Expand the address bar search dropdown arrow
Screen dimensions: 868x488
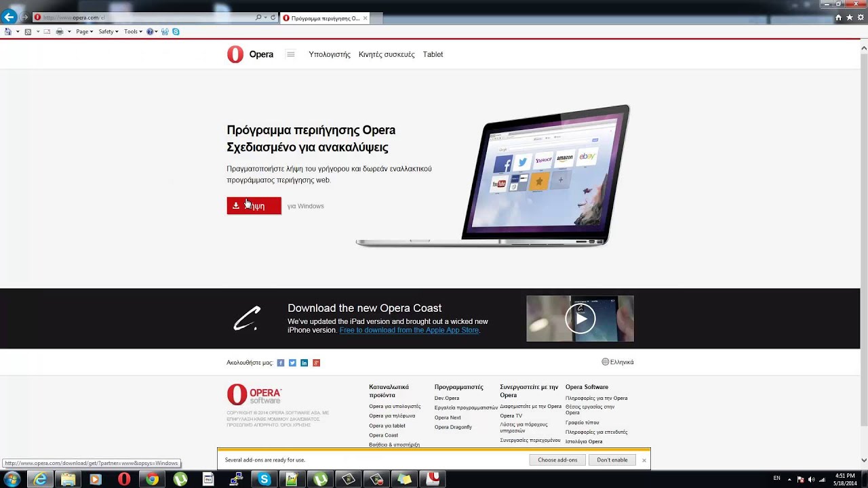(x=265, y=18)
